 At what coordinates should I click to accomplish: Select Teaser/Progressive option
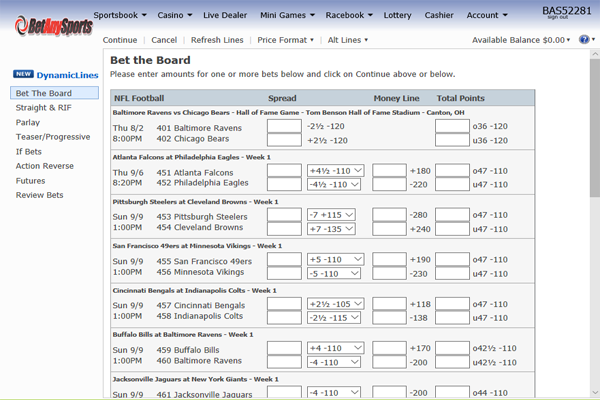(x=53, y=137)
